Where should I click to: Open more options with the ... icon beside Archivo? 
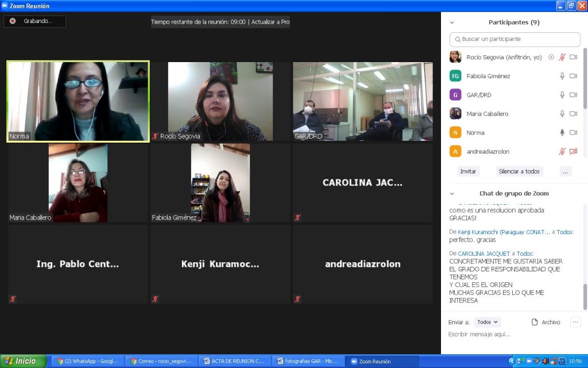[x=576, y=322]
